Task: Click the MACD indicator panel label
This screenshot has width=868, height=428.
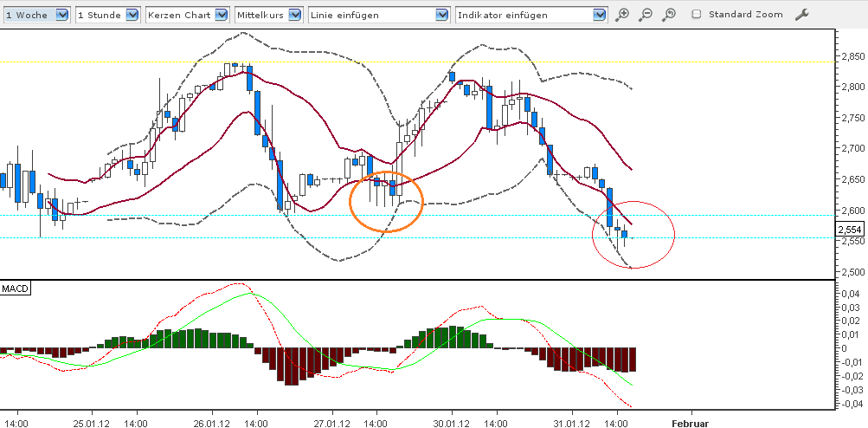Action: point(15,288)
